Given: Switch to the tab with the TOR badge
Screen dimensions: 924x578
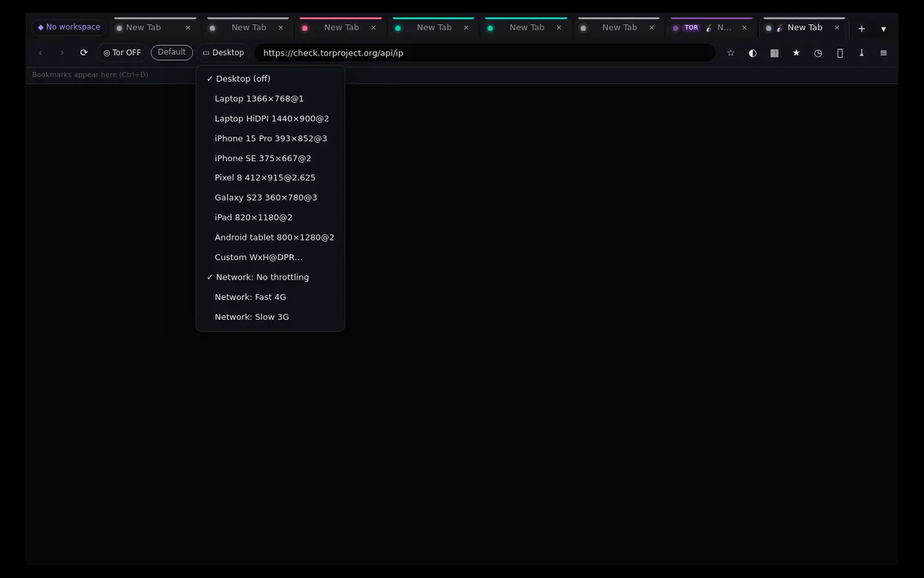Looking at the screenshot, I should [711, 28].
